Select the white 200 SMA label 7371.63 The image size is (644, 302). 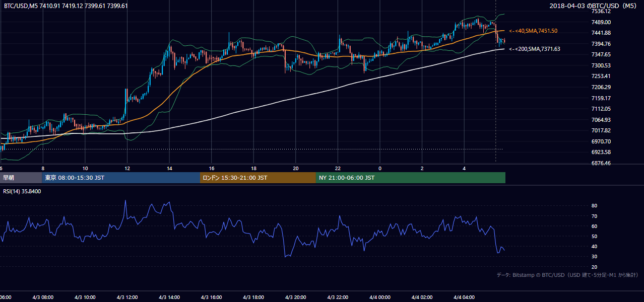pos(535,49)
